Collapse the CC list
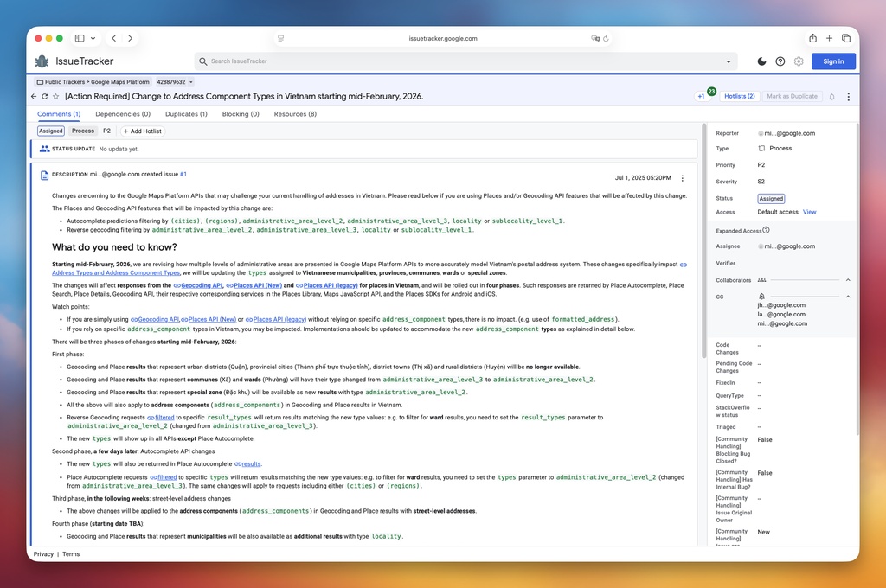The image size is (886, 588). pyautogui.click(x=847, y=297)
